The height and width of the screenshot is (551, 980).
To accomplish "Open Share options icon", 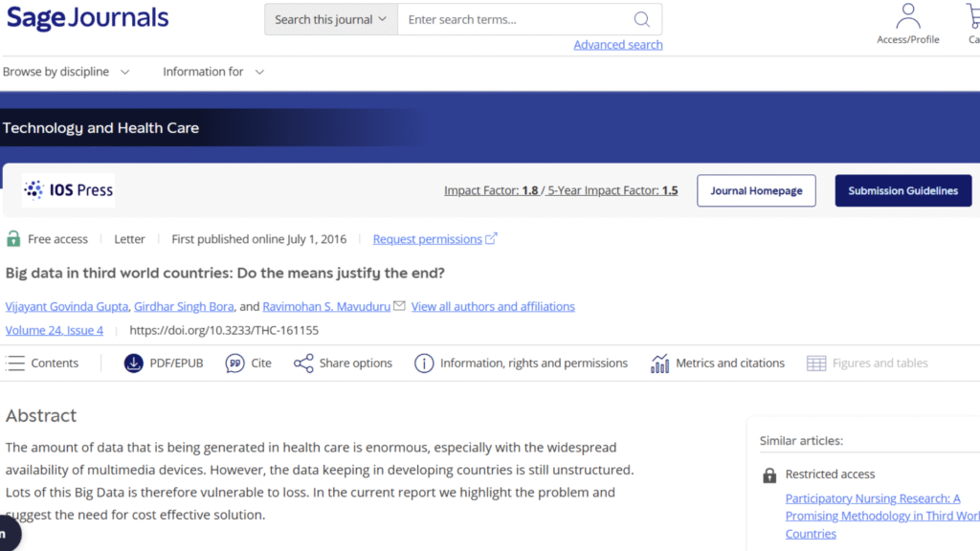I will (x=303, y=364).
